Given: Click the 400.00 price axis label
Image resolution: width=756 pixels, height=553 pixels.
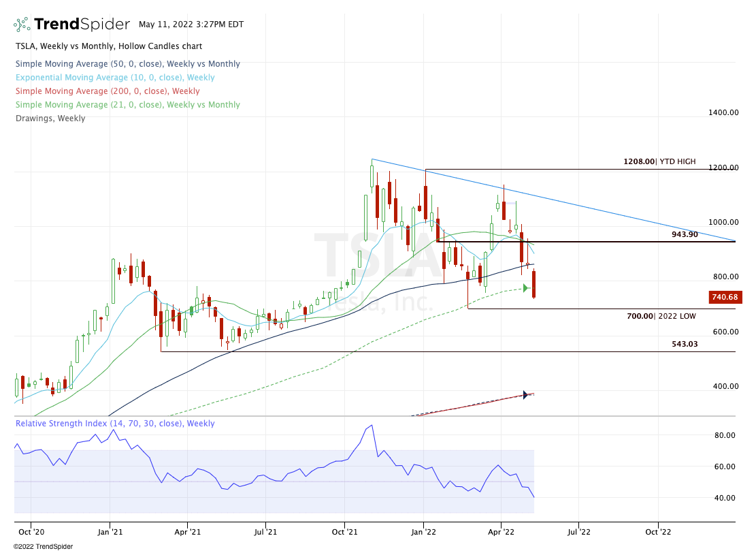Looking at the screenshot, I should click(x=725, y=386).
